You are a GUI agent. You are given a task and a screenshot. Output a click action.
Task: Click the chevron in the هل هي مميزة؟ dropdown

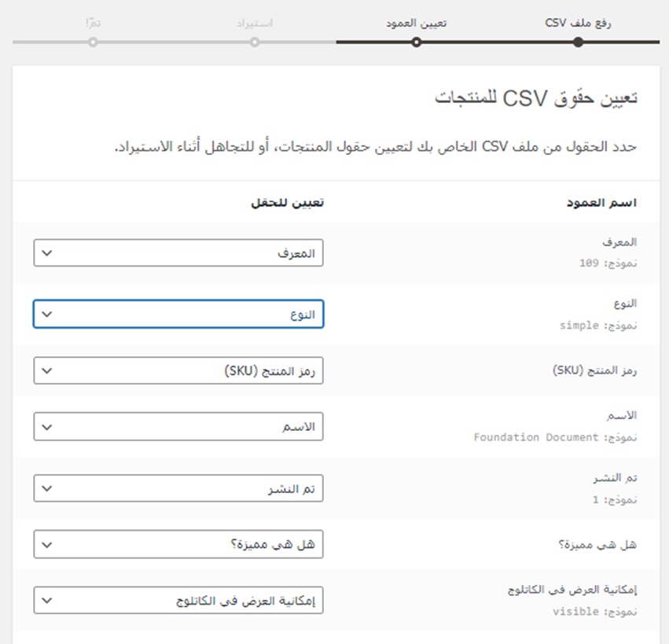pos(46,544)
